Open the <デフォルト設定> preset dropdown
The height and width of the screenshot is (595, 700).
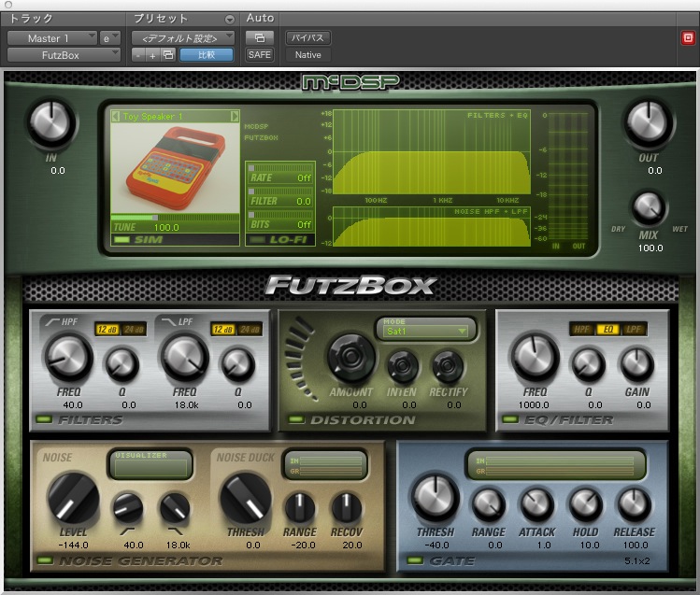[x=183, y=38]
